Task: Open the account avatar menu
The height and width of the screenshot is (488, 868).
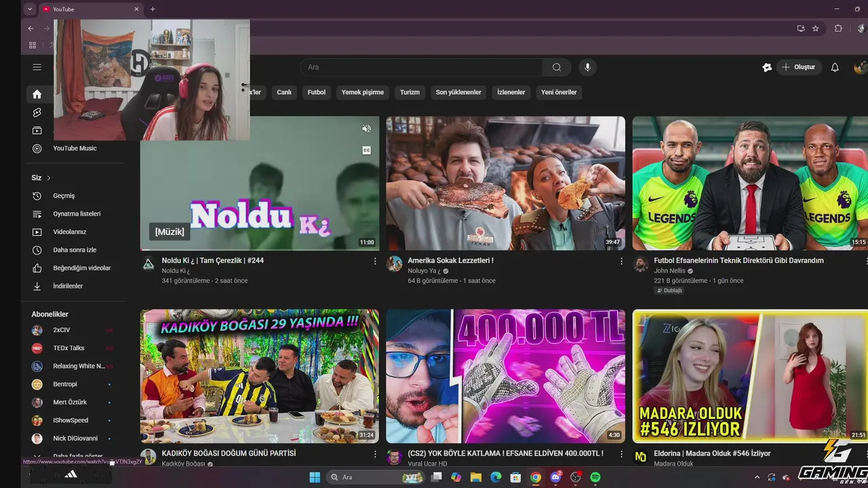Action: coord(861,67)
